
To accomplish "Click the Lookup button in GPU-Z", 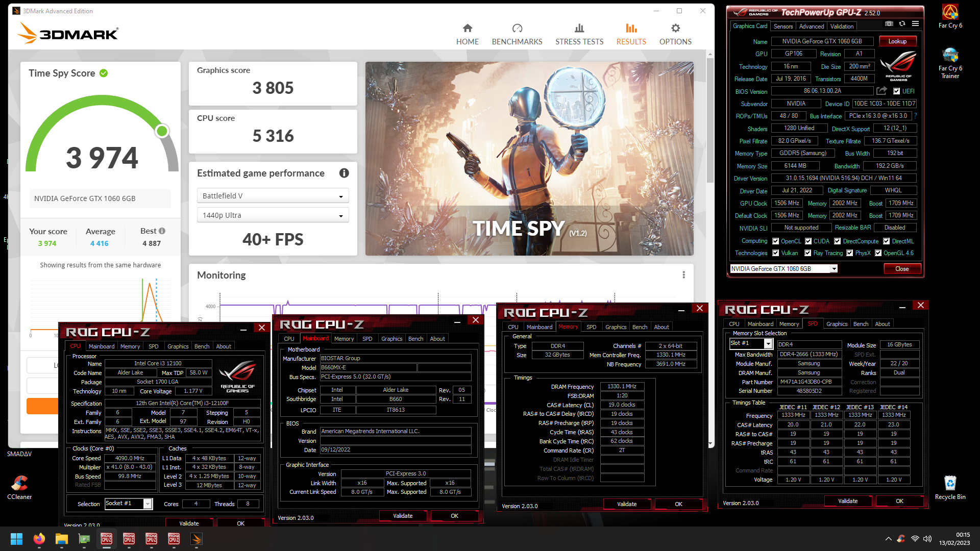I will coord(897,41).
